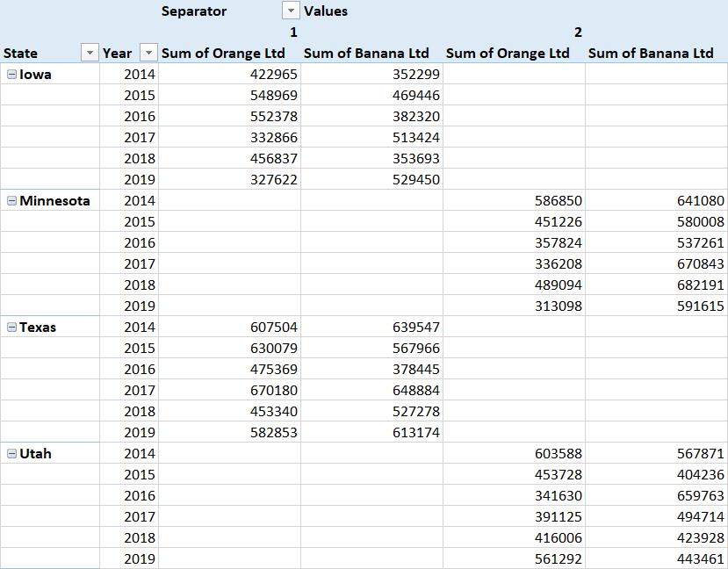
Task: Click cell with value 639547
Action: point(371,328)
